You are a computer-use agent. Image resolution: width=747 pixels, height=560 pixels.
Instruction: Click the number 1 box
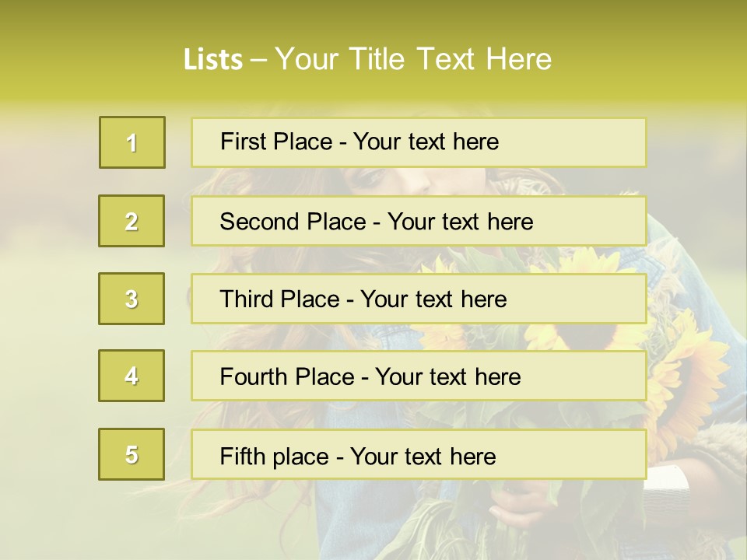click(x=132, y=142)
